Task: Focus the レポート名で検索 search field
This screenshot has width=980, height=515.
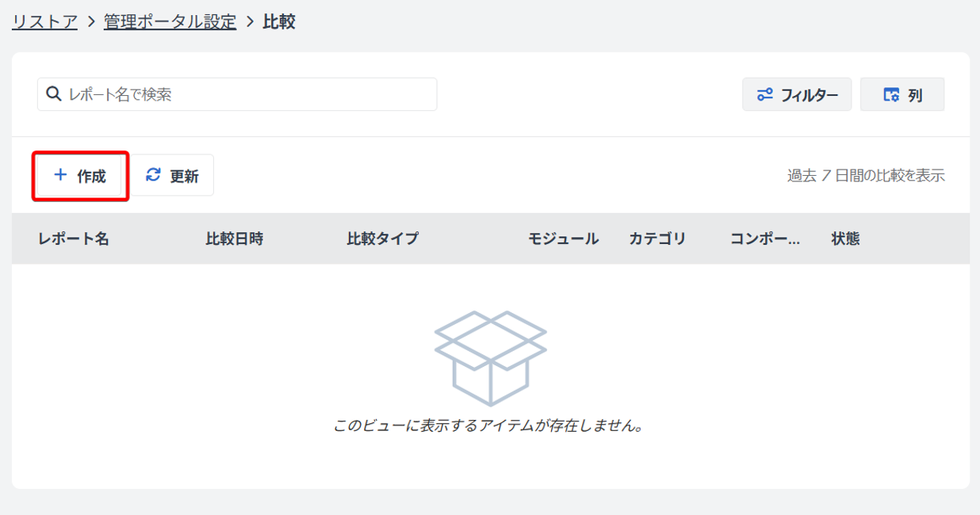Action: 246,94
